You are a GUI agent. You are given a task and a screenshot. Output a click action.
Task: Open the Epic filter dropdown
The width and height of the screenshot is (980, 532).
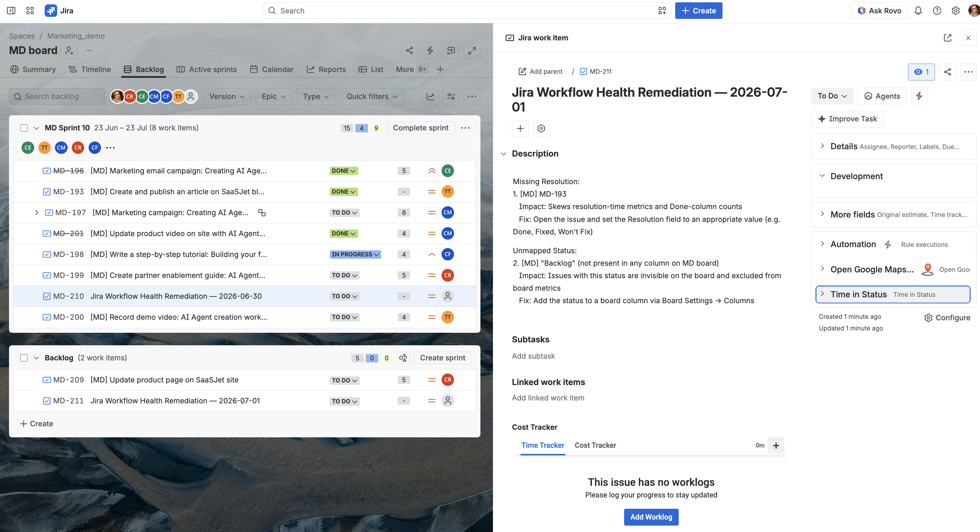[273, 97]
